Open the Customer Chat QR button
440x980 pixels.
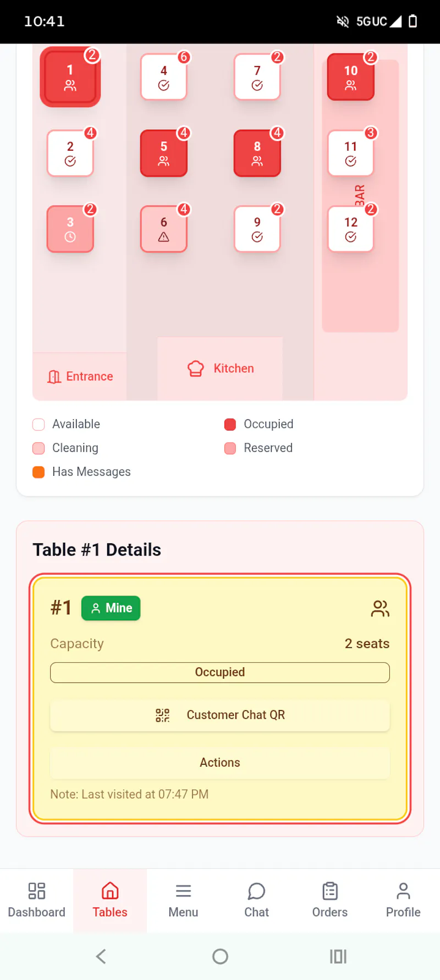(220, 715)
